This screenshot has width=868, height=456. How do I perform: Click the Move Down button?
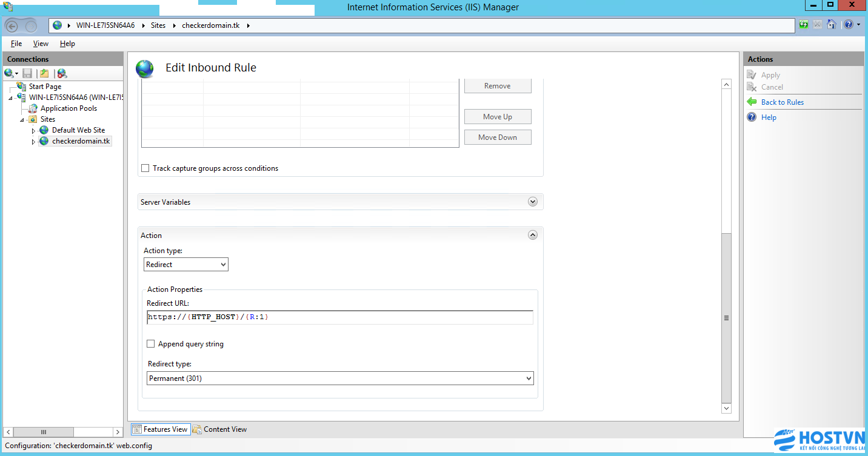point(498,137)
